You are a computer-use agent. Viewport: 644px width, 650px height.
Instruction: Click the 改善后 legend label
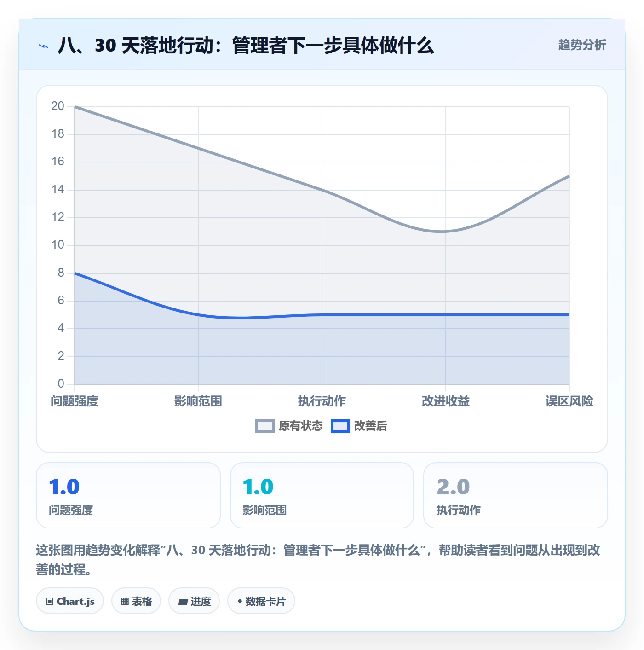coord(371,426)
